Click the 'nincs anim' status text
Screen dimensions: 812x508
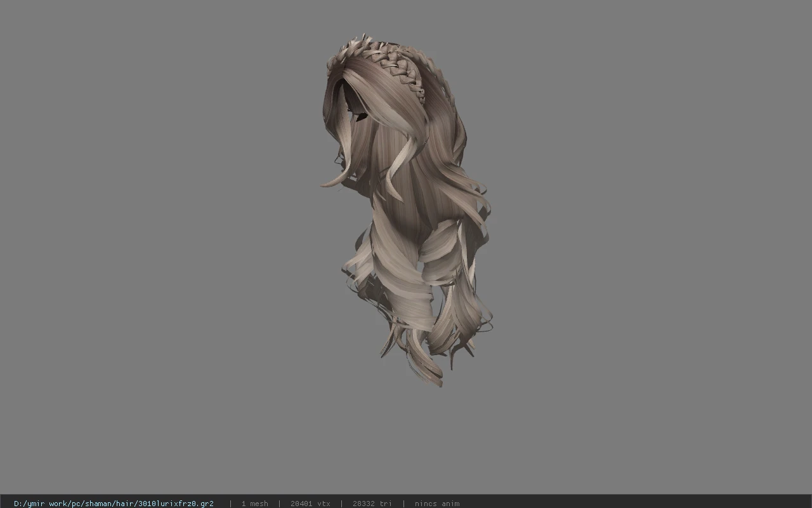pos(437,504)
